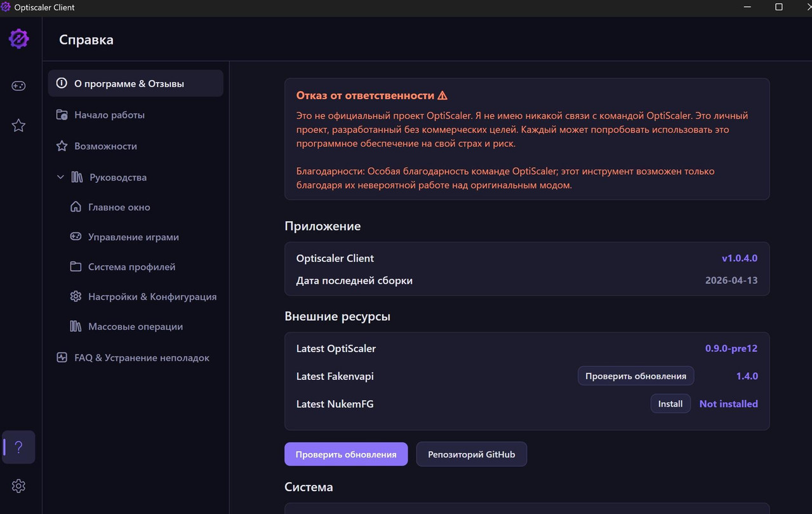This screenshot has width=812, height=514.
Task: Open the favorites star icon in left rail
Action: (18, 125)
